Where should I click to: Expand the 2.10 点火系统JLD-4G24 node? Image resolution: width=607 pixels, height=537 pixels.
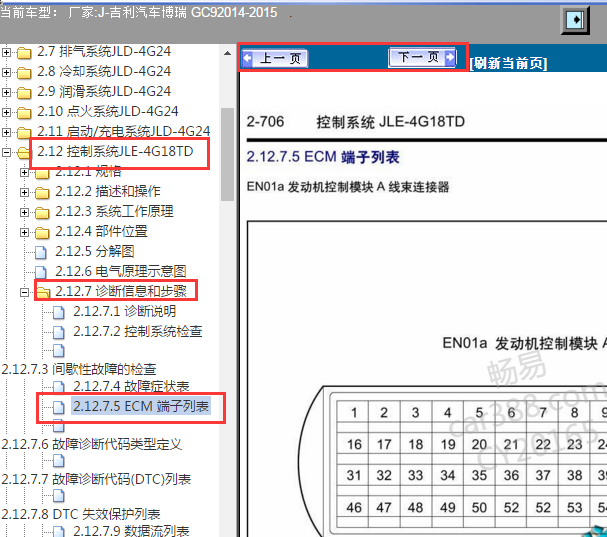(x=6, y=112)
